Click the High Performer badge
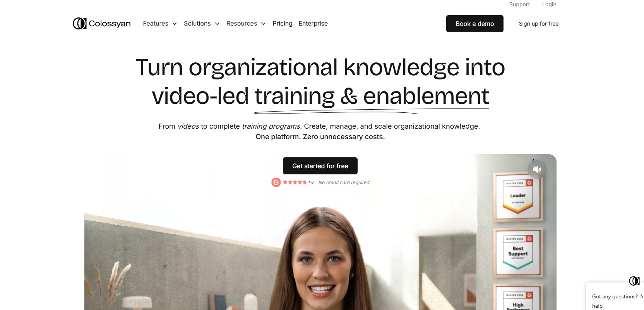This screenshot has width=644, height=310. click(518, 297)
